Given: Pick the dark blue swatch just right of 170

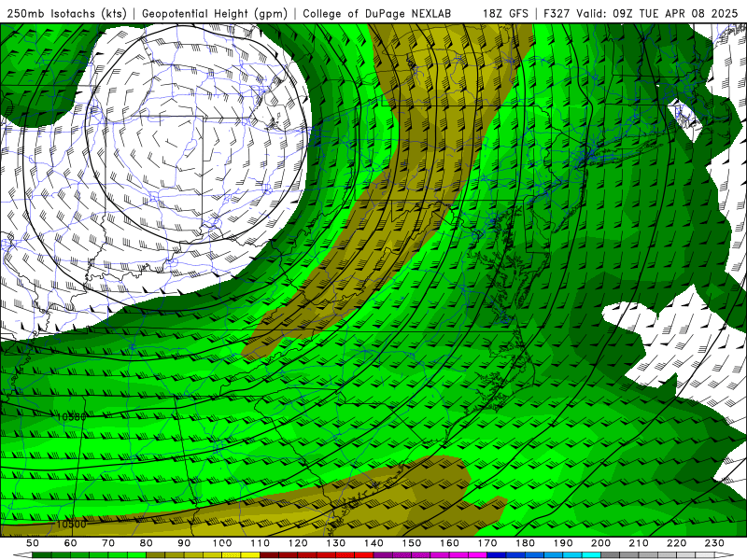Looking at the screenshot, I should 497,555.
